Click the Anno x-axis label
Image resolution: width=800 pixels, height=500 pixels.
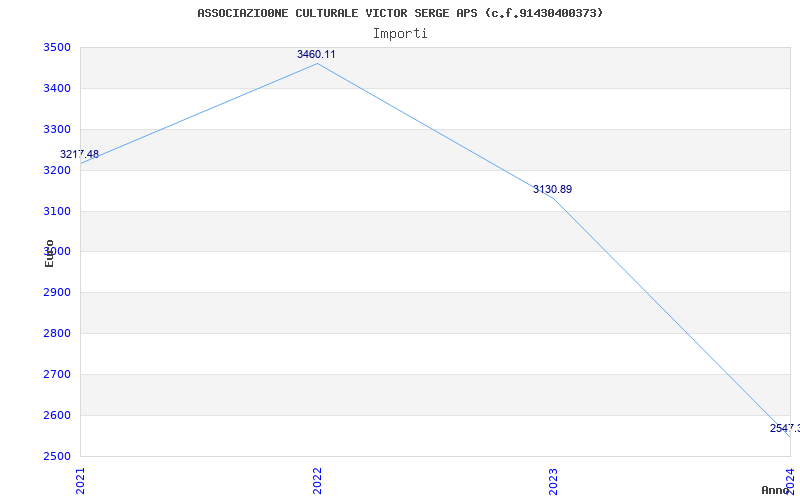776,490
